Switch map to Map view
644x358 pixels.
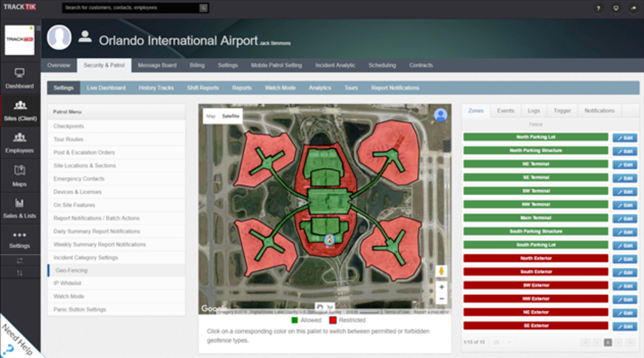coord(211,116)
